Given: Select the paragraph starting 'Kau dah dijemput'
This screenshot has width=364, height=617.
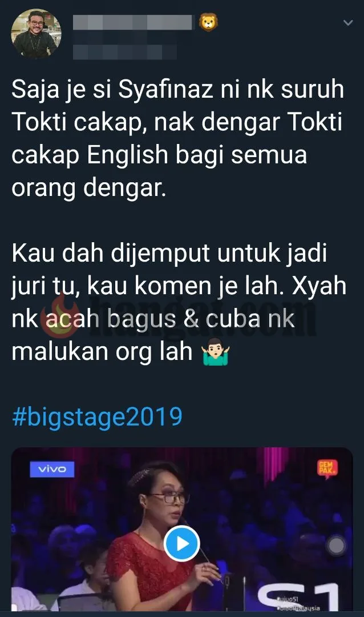Looking at the screenshot, I should 179,302.
